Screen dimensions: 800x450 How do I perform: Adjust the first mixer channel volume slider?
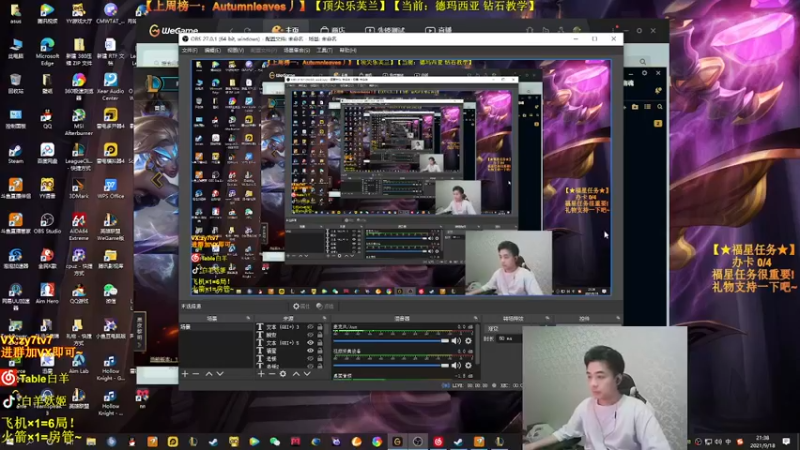pyautogui.click(x=391, y=341)
